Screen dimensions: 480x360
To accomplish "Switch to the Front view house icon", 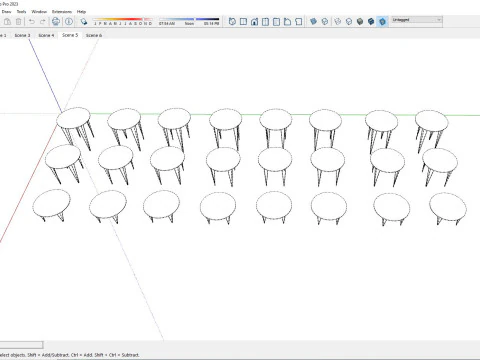I will click(254, 22).
